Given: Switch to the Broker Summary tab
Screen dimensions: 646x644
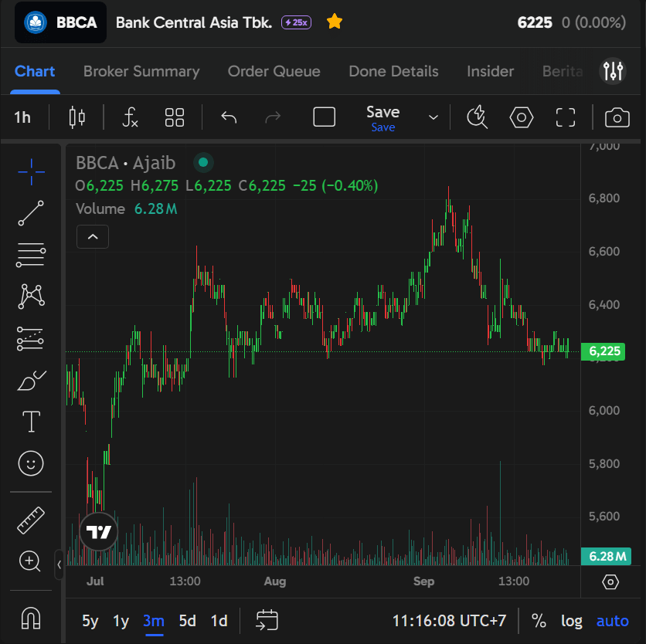Looking at the screenshot, I should point(141,71).
